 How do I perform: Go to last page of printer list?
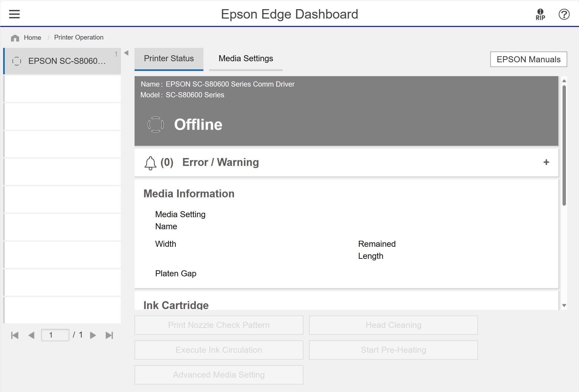click(109, 335)
